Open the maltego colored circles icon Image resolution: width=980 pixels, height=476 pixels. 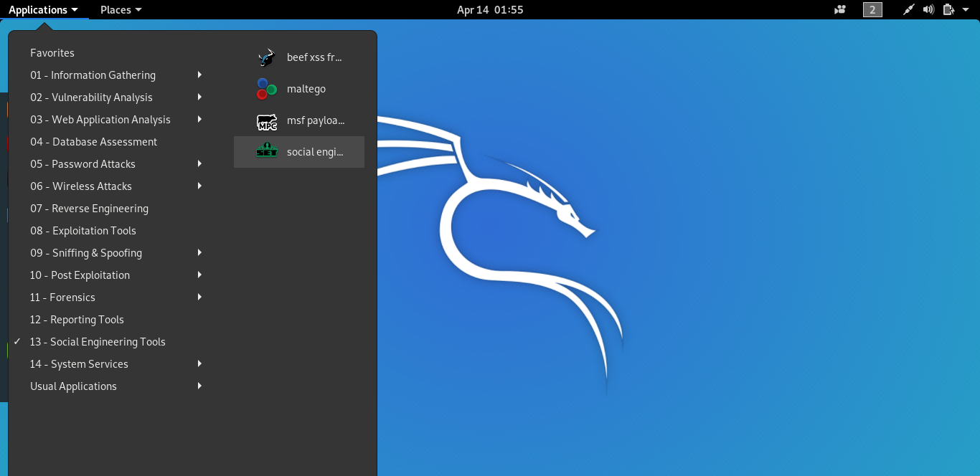coord(267,89)
